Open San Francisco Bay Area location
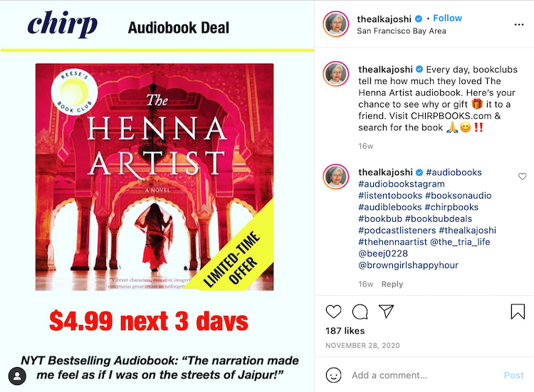The image size is (534, 392). click(x=402, y=31)
